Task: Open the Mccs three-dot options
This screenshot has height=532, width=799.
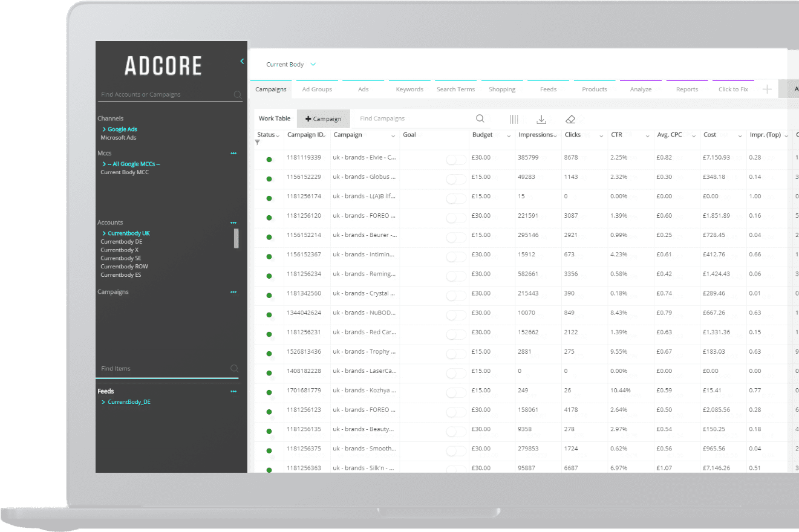Action: click(233, 154)
